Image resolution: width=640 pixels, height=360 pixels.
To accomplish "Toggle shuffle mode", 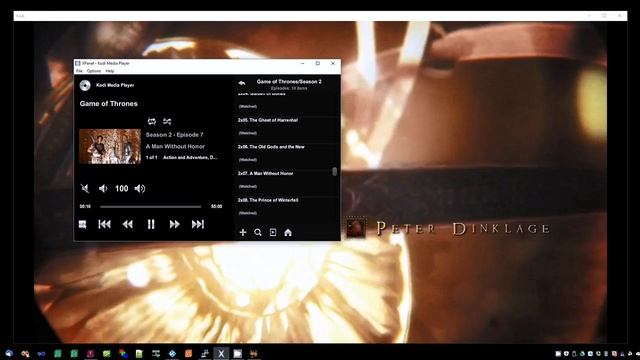I will point(167,121).
